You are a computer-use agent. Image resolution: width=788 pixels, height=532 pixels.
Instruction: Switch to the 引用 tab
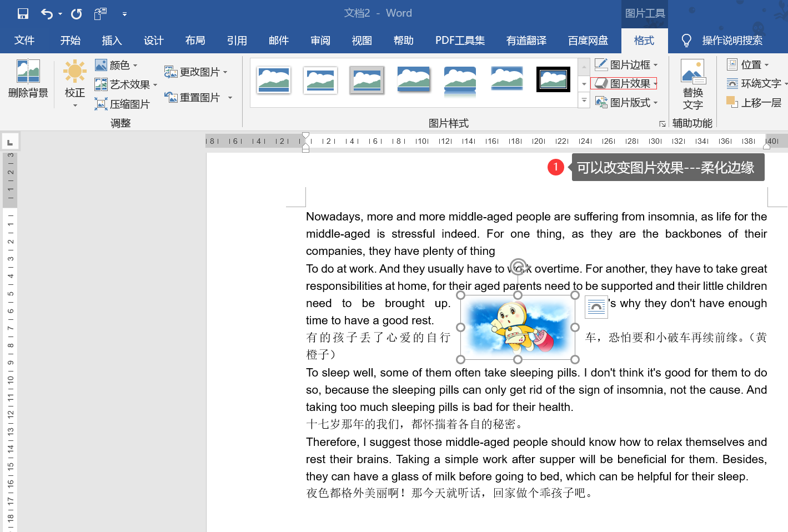[x=237, y=41]
